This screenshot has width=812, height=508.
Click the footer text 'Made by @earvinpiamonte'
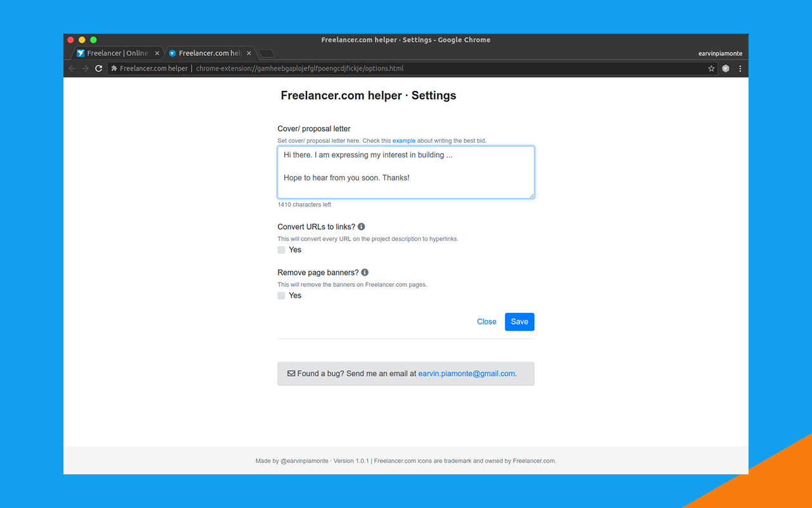[x=292, y=461]
